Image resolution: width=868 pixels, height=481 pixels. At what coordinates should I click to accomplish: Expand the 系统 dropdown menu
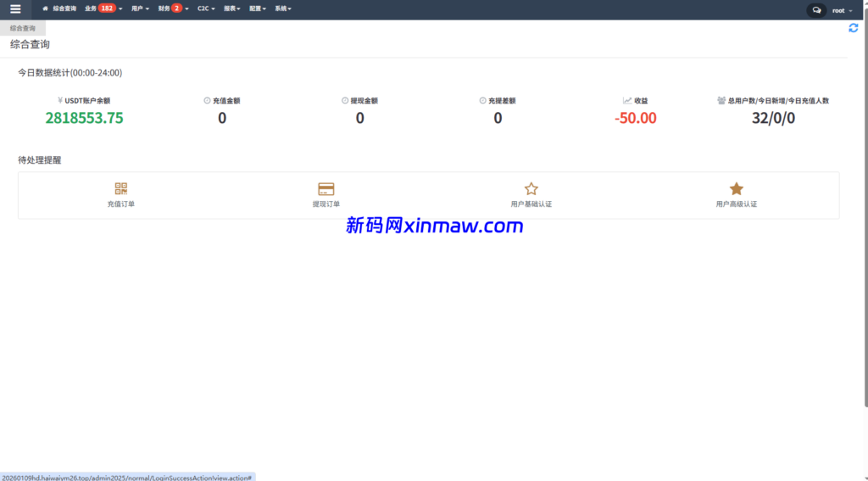(x=283, y=8)
